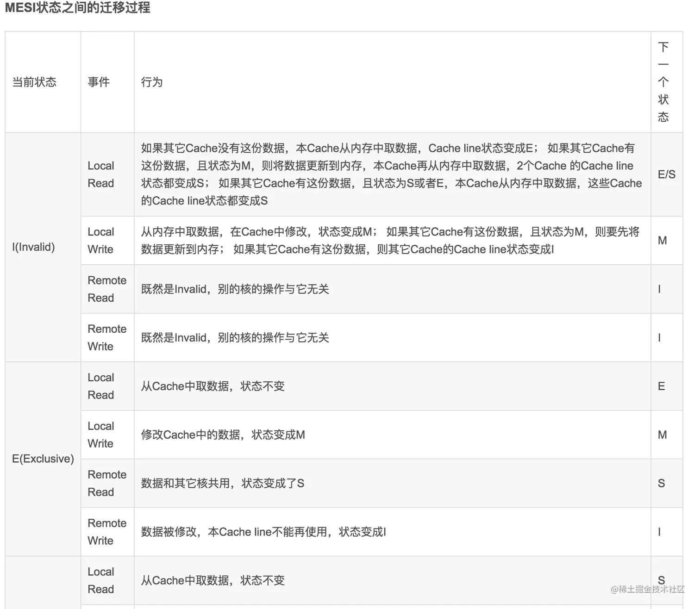Click 既然是Invalid text in the Remote Read row
Screen dimensions: 700x609
235,289
